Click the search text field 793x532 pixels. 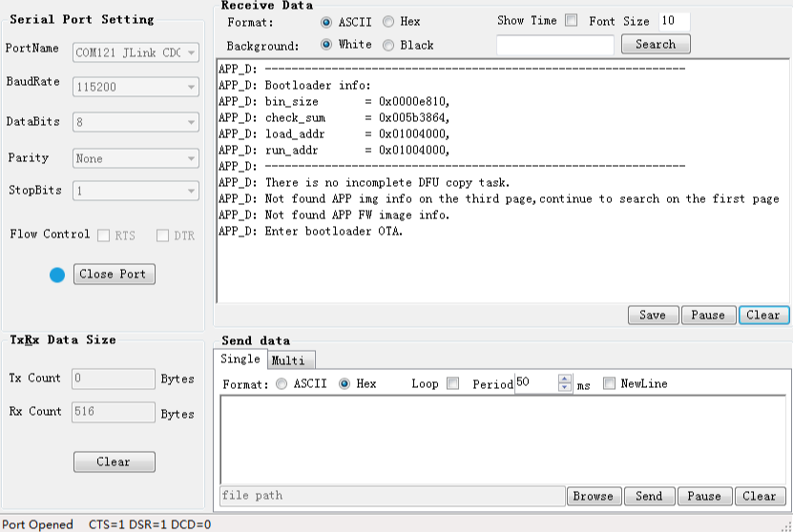[x=555, y=45]
